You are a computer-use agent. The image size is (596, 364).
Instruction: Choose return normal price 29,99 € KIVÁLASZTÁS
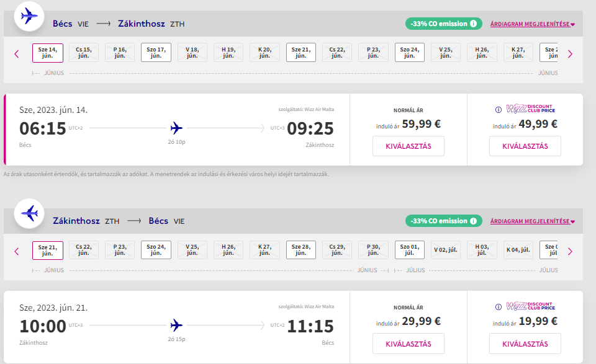[x=409, y=344]
